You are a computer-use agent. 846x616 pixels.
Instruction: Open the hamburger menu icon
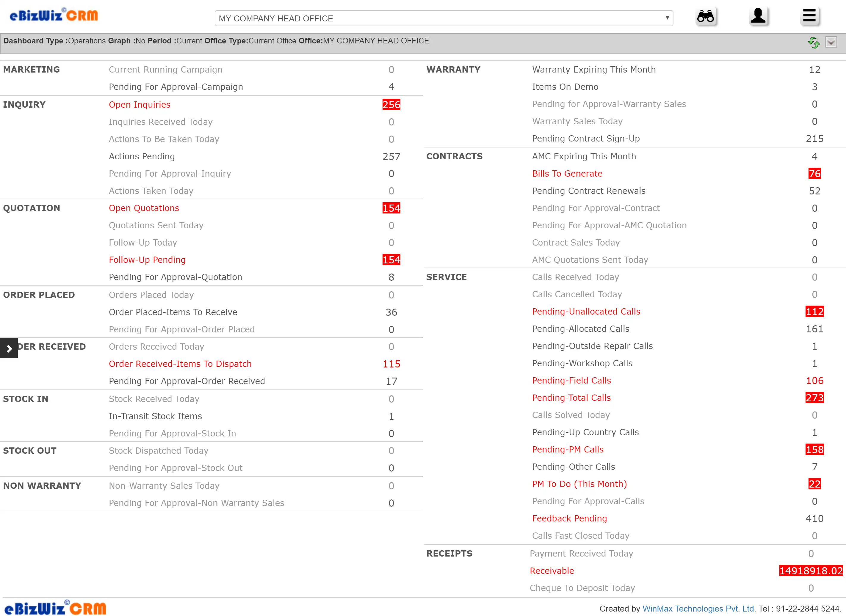coord(809,17)
